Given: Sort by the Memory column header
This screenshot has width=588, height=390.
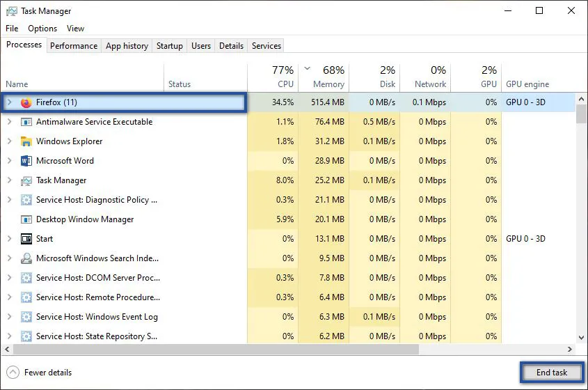Looking at the screenshot, I should (324, 78).
